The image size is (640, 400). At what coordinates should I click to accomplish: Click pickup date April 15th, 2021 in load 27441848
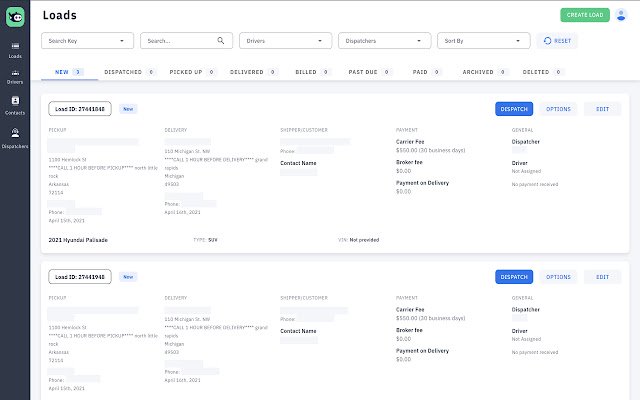click(67, 220)
